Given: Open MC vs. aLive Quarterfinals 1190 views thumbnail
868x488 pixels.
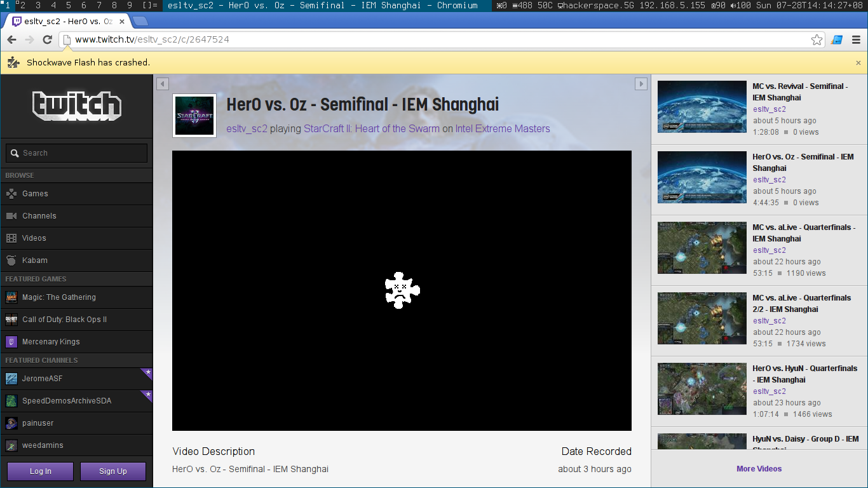Looking at the screenshot, I should tap(702, 248).
